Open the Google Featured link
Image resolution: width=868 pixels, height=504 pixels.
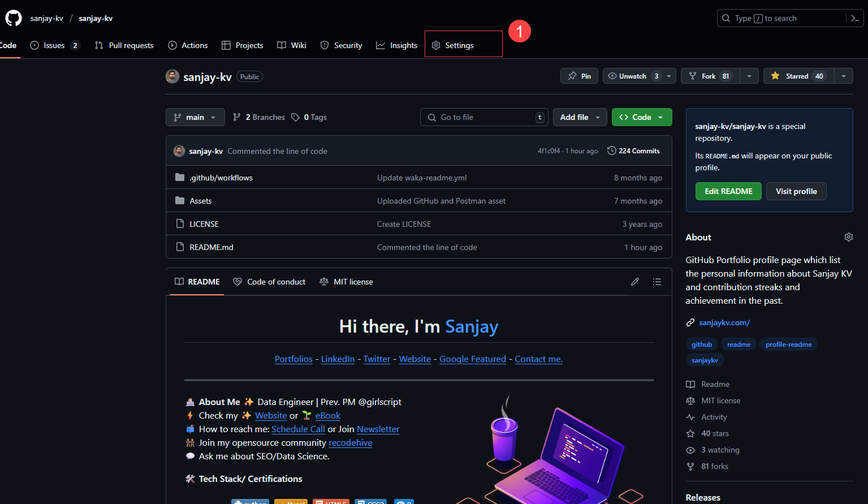point(473,359)
